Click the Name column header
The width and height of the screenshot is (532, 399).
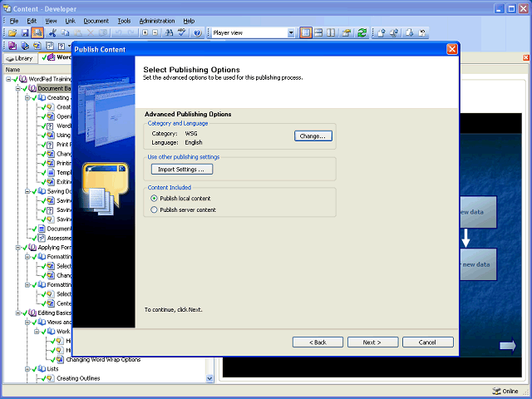pos(13,70)
